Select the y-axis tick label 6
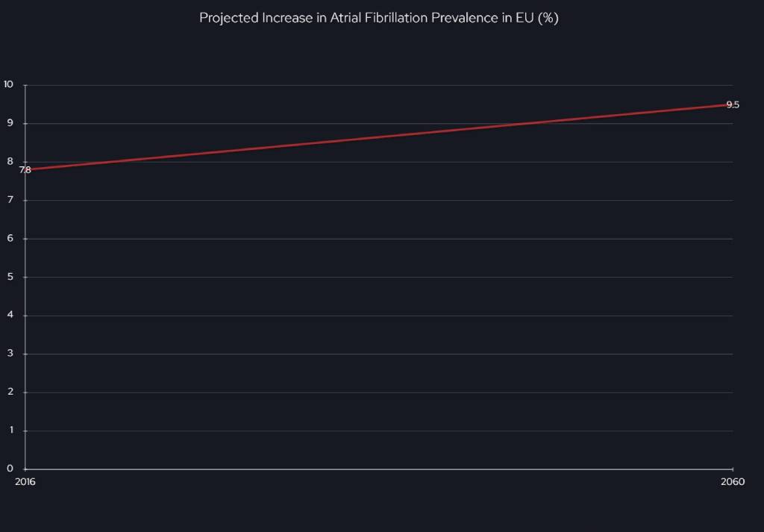The image size is (764, 532). (10, 238)
